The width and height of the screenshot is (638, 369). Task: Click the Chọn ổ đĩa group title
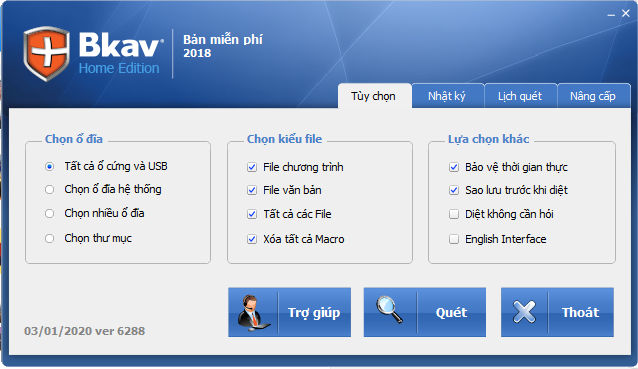[x=74, y=139]
